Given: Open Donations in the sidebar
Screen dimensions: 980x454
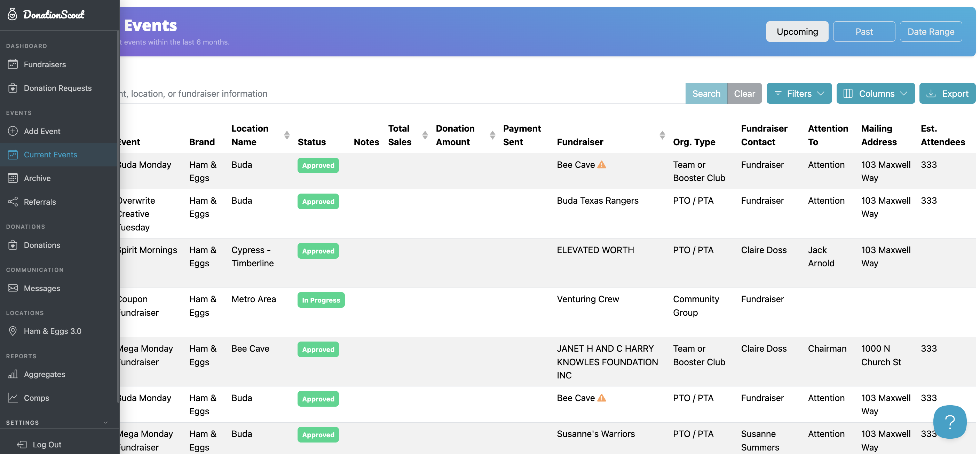Looking at the screenshot, I should 42,245.
